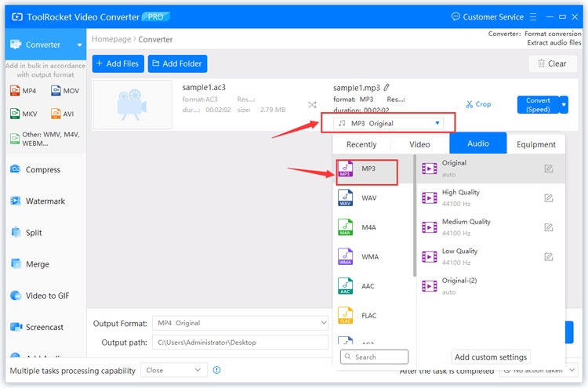This screenshot has width=588, height=388.
Task: Select MP4 output format shortcut
Action: pyautogui.click(x=24, y=91)
